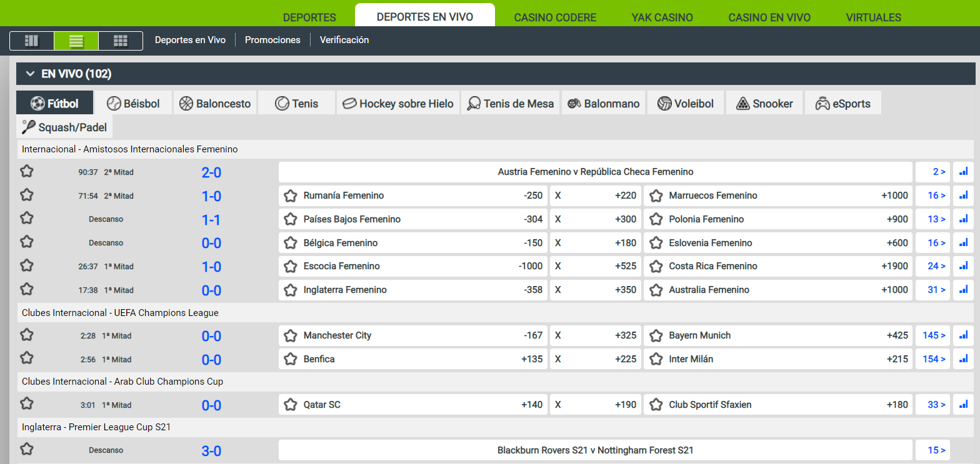Bet on Qatar SC at +140
The width and height of the screenshot is (980, 464).
(413, 405)
